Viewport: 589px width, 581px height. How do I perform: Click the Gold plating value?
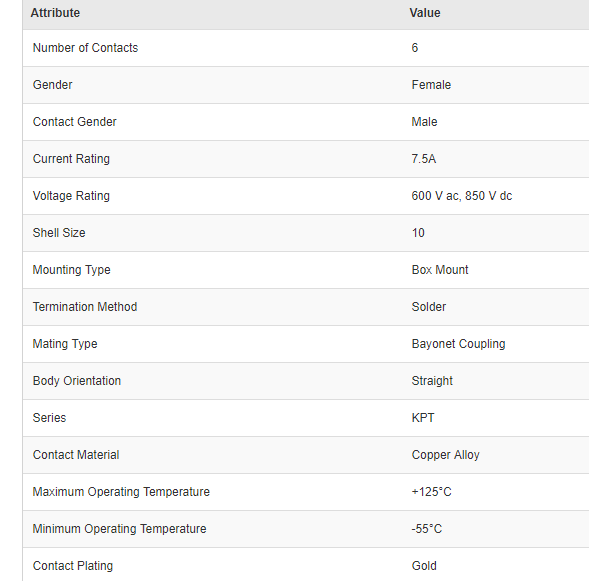coord(424,566)
